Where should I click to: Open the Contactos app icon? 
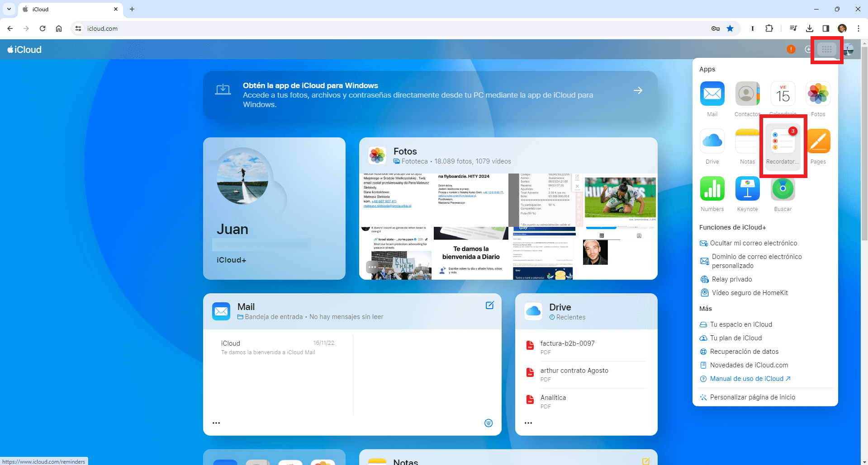pos(747,94)
